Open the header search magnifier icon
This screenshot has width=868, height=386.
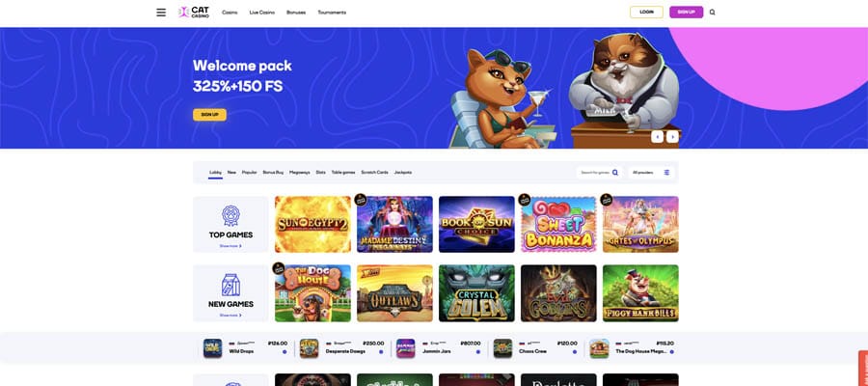click(712, 13)
